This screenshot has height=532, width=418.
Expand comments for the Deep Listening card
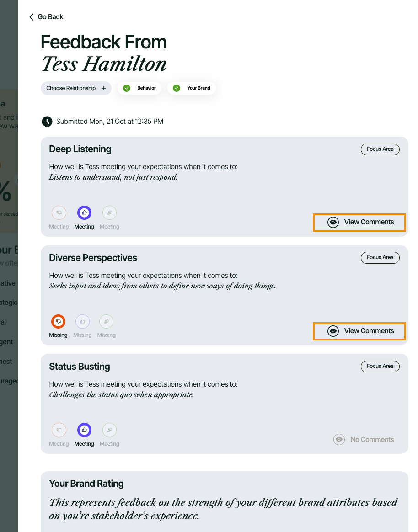(x=359, y=222)
